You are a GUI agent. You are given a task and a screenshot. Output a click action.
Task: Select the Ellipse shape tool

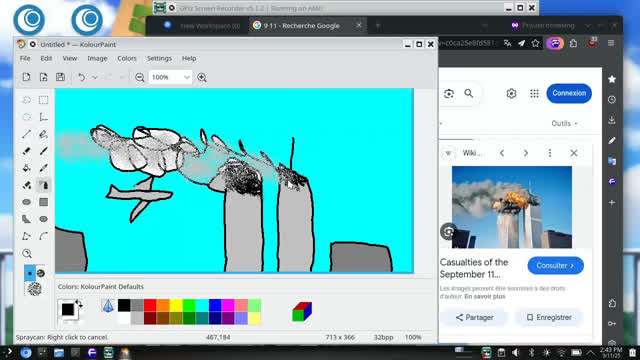tap(43, 219)
